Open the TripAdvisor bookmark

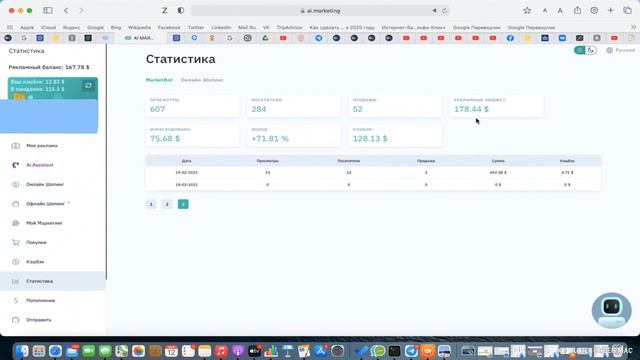[289, 27]
